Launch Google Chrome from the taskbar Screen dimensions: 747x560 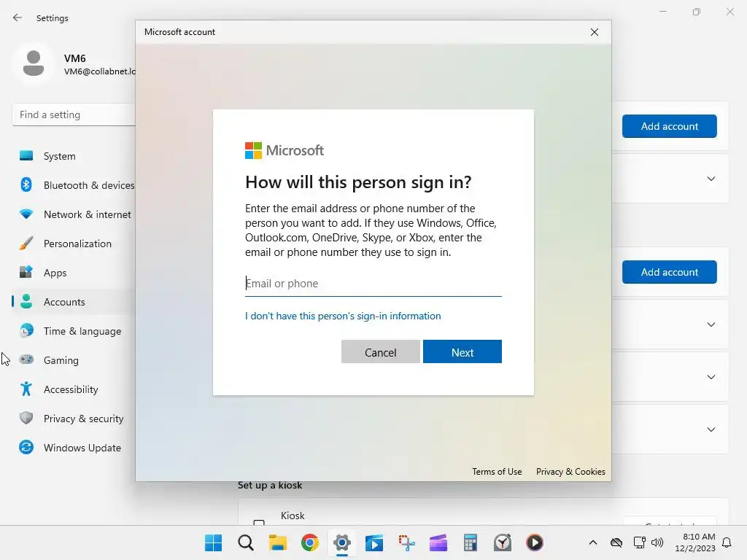309,542
